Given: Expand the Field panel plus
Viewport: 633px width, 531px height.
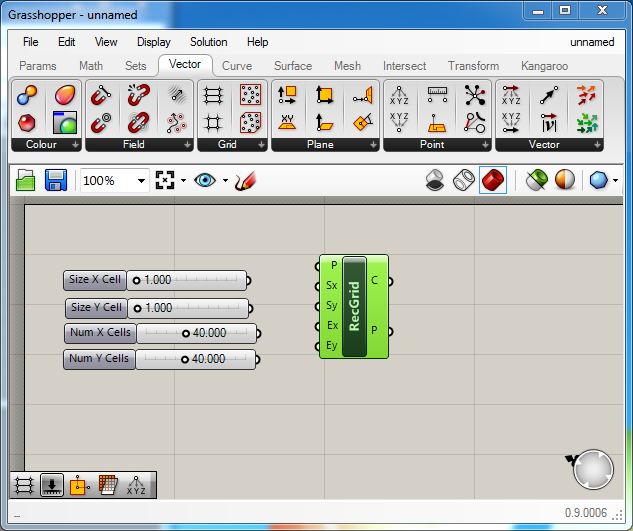Looking at the screenshot, I should 188,145.
